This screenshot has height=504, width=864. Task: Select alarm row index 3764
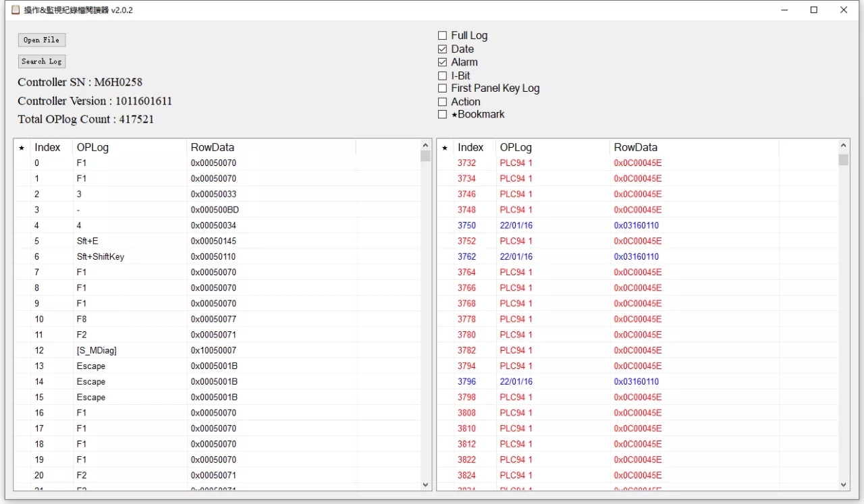(638, 272)
